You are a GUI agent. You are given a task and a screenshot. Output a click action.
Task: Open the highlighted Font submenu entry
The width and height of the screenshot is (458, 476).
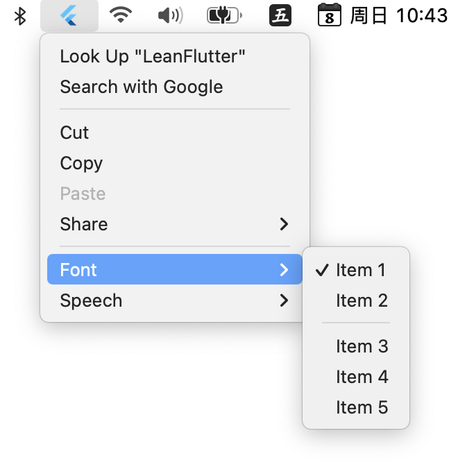pyautogui.click(x=174, y=269)
